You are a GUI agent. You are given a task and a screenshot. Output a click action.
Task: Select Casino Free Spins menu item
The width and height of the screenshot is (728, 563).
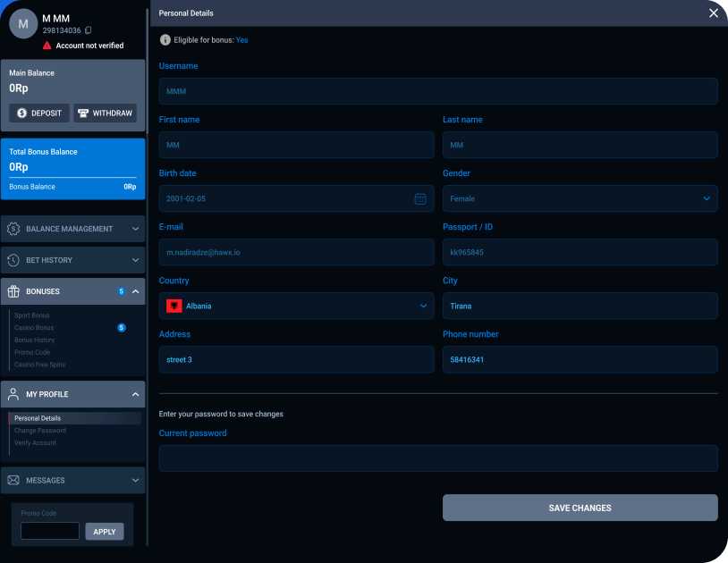[40, 365]
